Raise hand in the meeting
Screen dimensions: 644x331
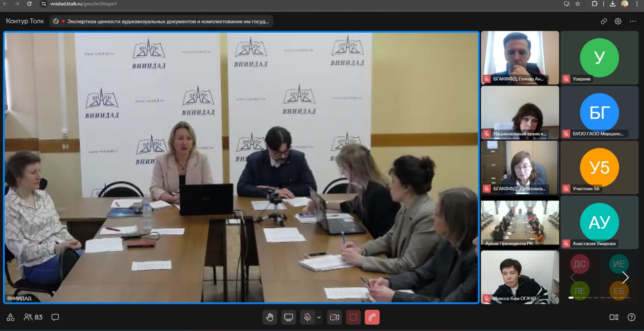click(270, 317)
